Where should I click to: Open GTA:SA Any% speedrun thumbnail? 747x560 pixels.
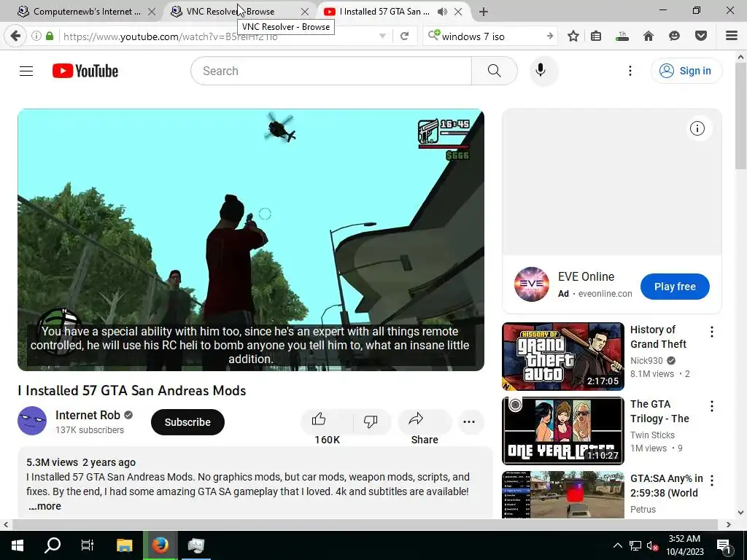[562, 494]
